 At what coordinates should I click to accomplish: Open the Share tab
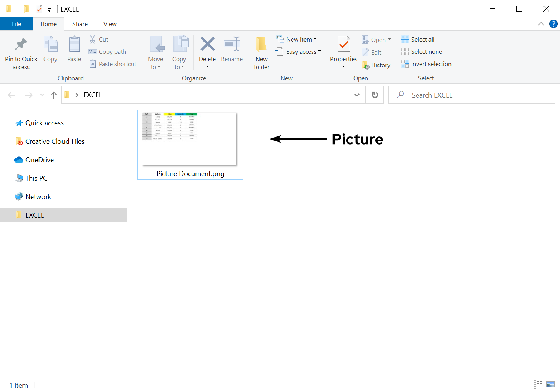[x=80, y=24]
